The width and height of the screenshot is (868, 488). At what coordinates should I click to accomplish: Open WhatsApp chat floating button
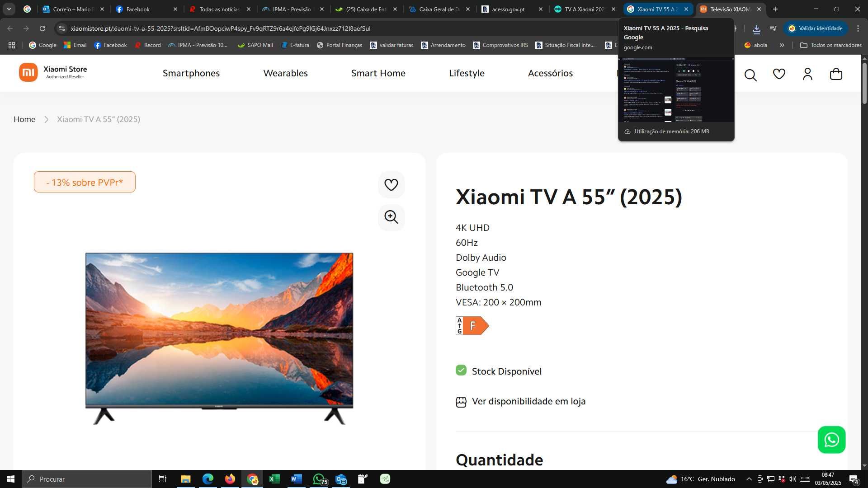(x=831, y=440)
